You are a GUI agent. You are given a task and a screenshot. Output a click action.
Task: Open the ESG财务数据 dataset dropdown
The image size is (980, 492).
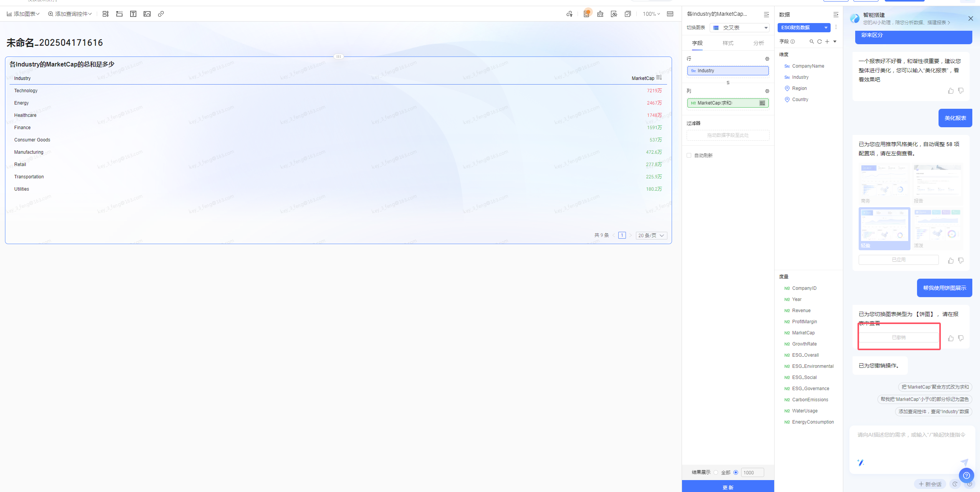click(804, 28)
